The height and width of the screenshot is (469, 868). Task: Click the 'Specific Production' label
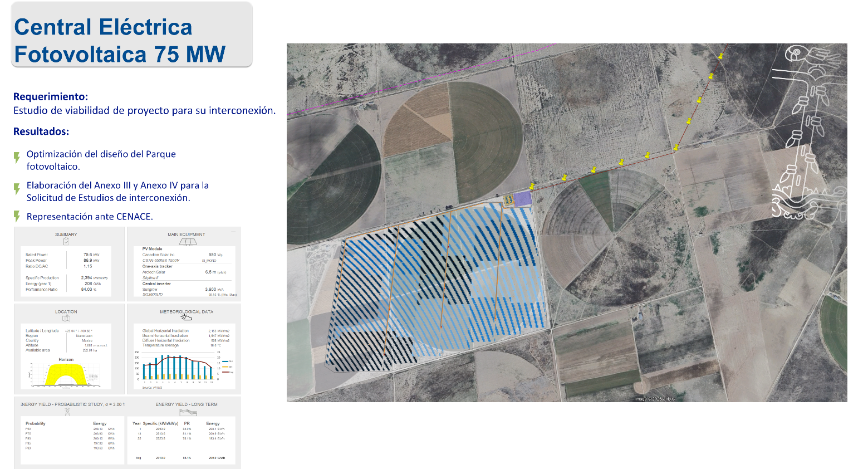pos(42,277)
